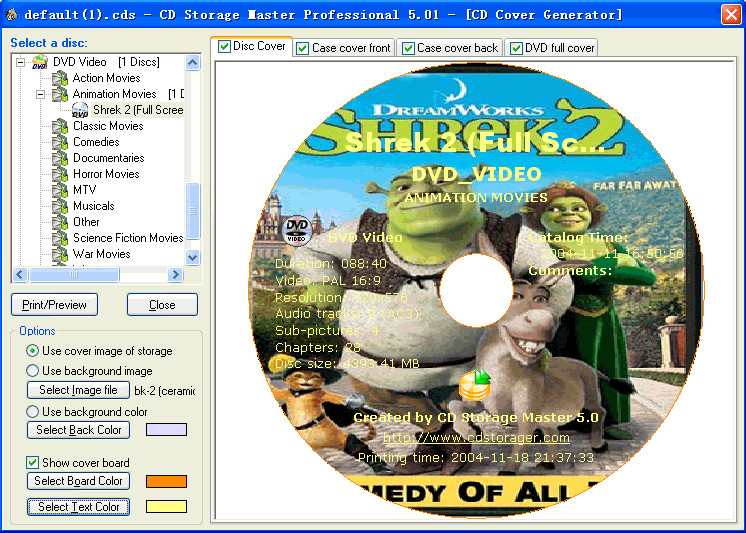Image resolution: width=746 pixels, height=533 pixels.
Task: Switch to the Case cover front tab
Action: coord(344,49)
